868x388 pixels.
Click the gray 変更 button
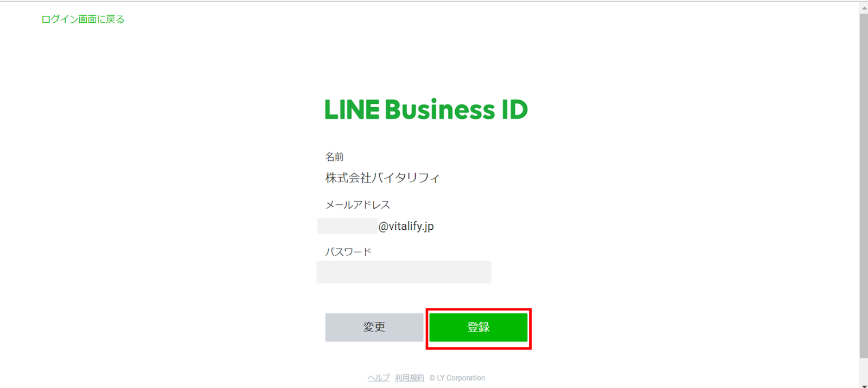[x=374, y=327]
